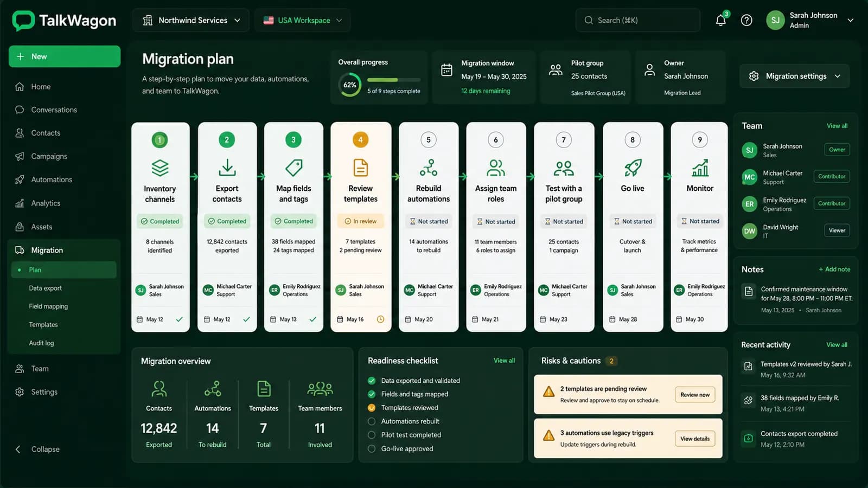The width and height of the screenshot is (868, 488).
Task: Click the Migration window calendar icon
Action: click(446, 70)
